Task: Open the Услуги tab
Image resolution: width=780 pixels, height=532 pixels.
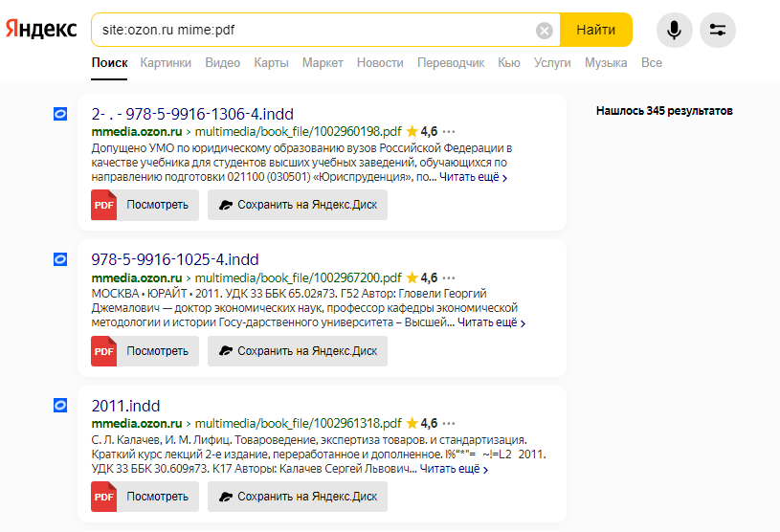Action: pos(552,62)
